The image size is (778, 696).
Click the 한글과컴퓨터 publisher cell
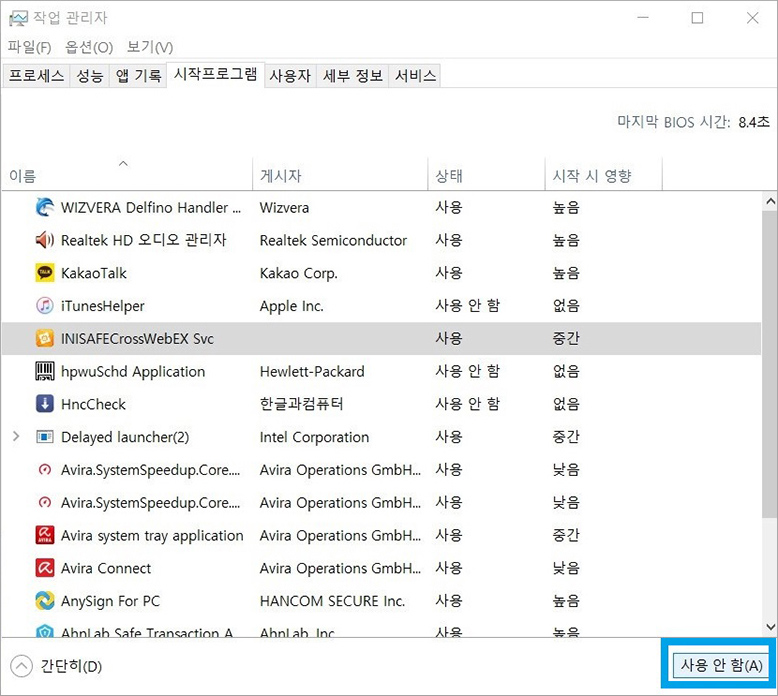(301, 404)
